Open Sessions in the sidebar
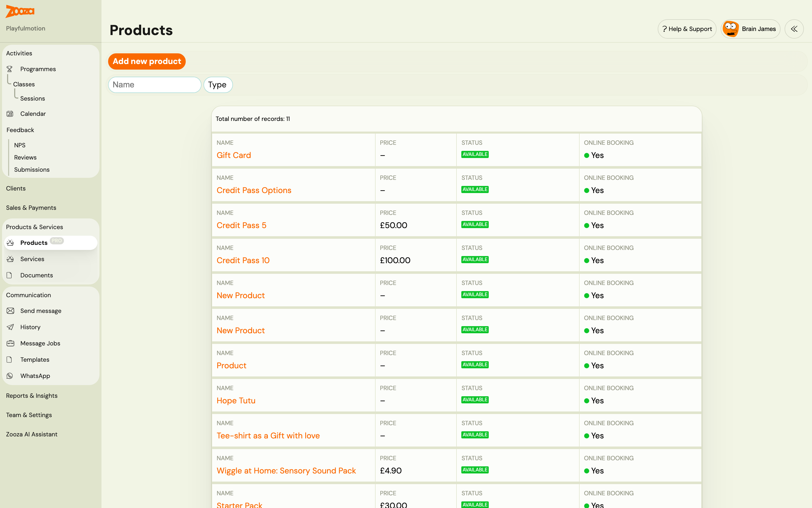 click(x=32, y=99)
